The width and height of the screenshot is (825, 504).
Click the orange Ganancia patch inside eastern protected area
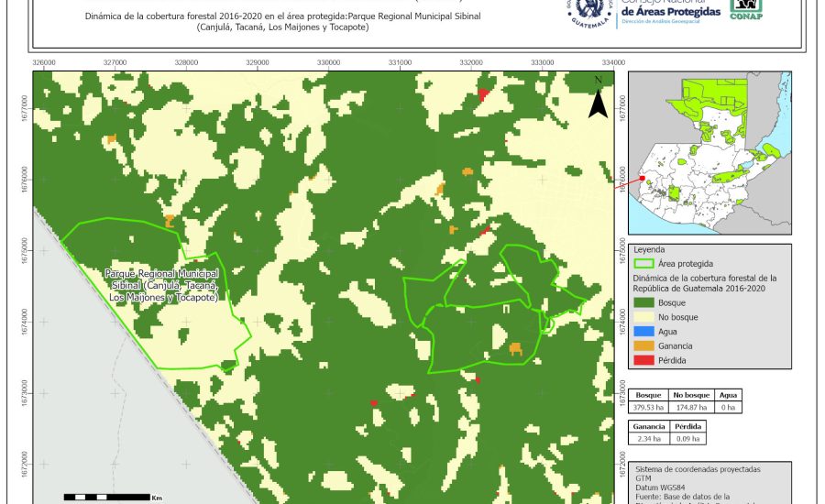[x=516, y=349]
